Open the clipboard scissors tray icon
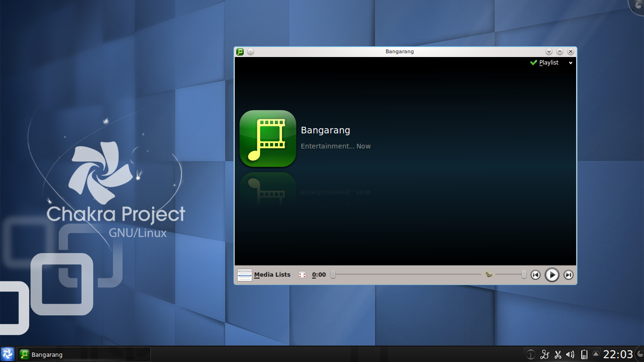The height and width of the screenshot is (362, 644). (x=558, y=354)
